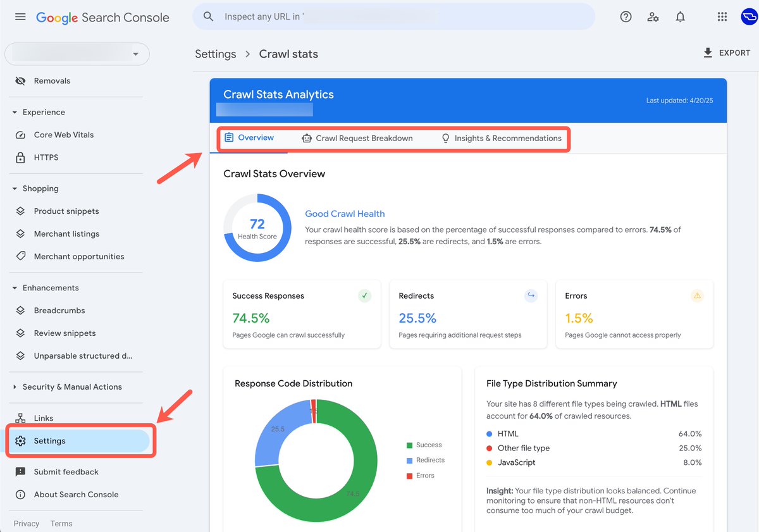Collapse the Enhancements section
The image size is (759, 532).
click(x=15, y=288)
